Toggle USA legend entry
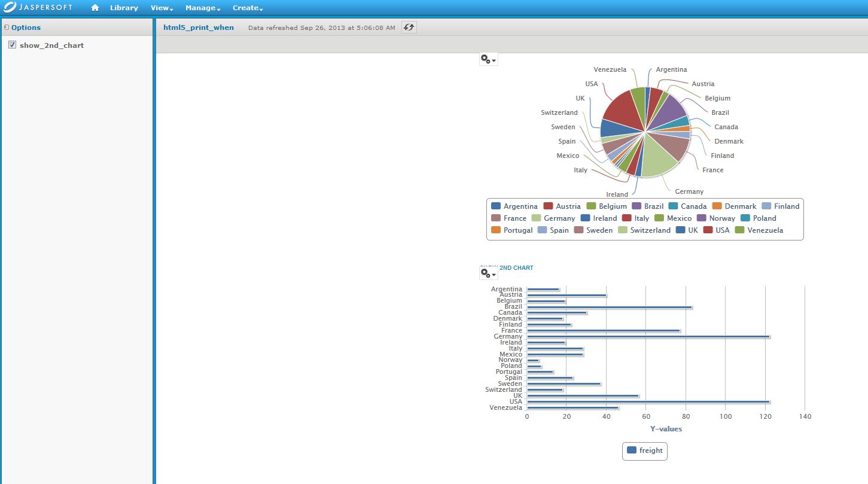Image resolution: width=868 pixels, height=484 pixels. click(717, 230)
